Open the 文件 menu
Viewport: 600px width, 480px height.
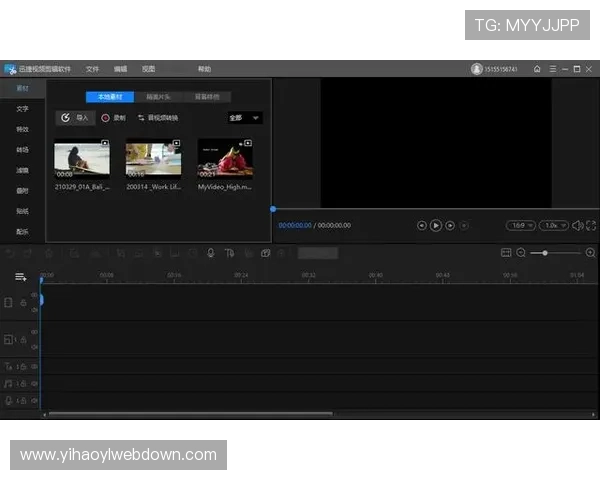click(x=92, y=69)
